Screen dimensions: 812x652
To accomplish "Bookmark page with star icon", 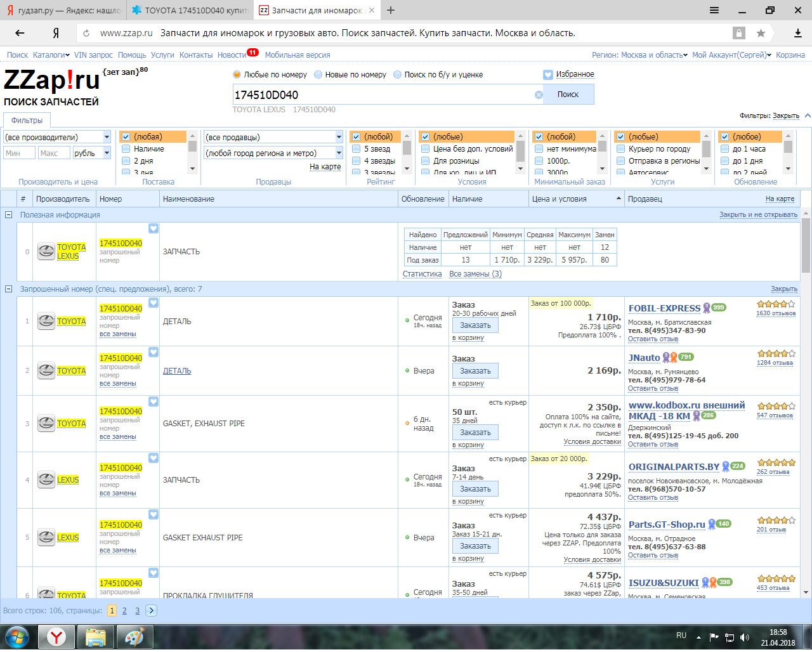I will coord(761,33).
